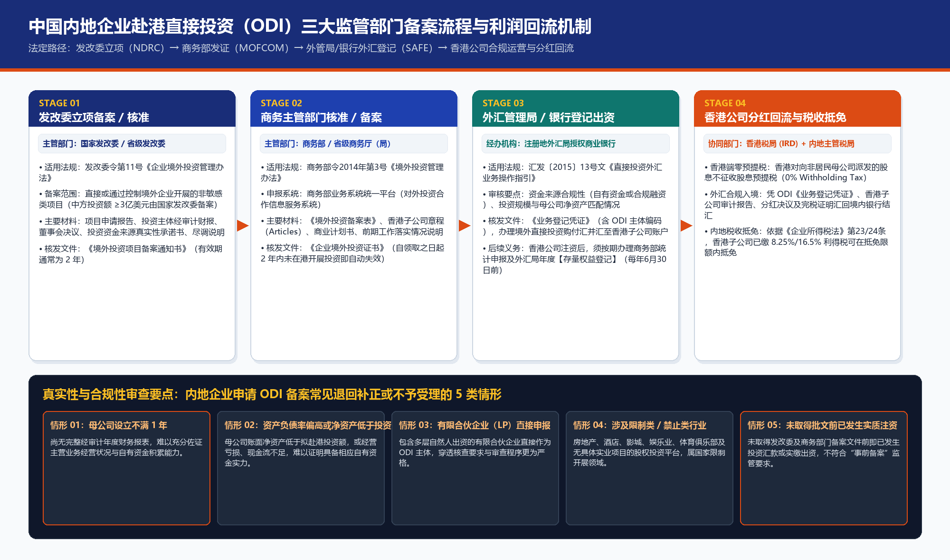The image size is (950, 560).
Task: Click the 经办机构：注册地外汇局授权商业银行 label
Action: (x=576, y=143)
